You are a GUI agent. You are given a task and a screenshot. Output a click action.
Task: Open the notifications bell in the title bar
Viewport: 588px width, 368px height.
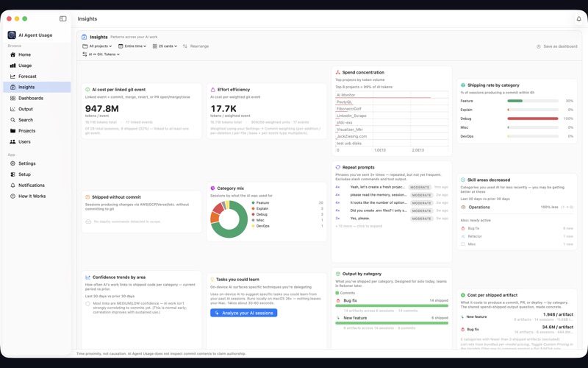pos(578,19)
